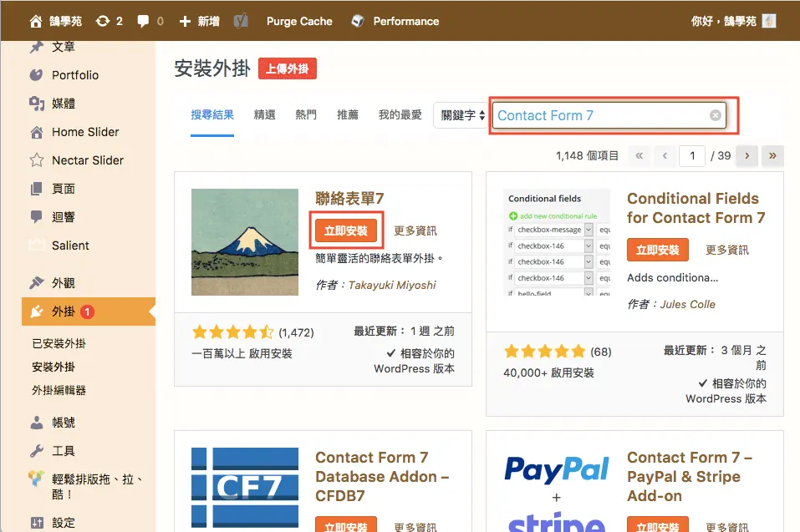Open the 設定 settings icon in sidebar
The image size is (800, 532).
tap(36, 522)
